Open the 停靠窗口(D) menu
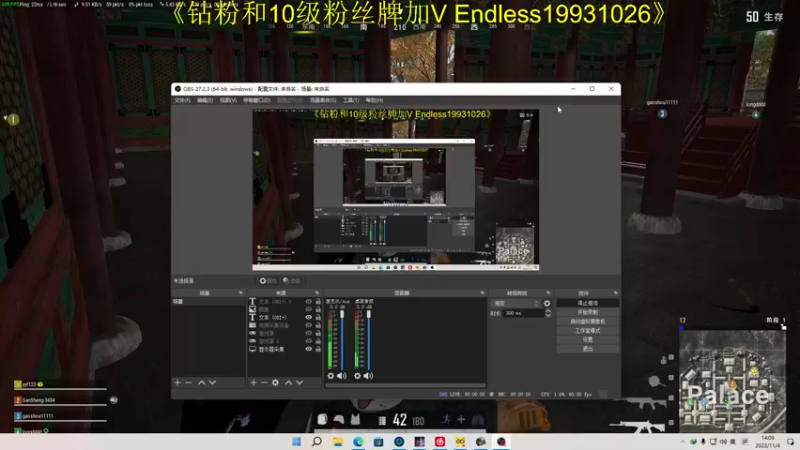 click(x=257, y=101)
